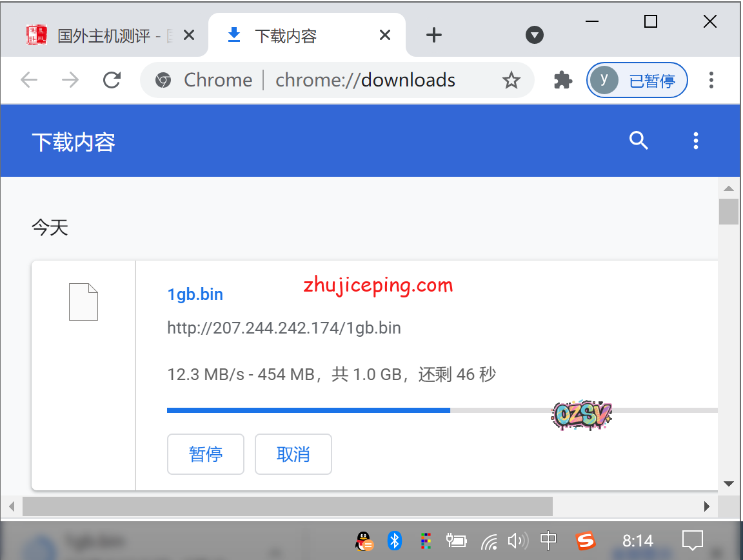Open the Extensions puzzle icon
The image size is (743, 560).
click(x=563, y=80)
